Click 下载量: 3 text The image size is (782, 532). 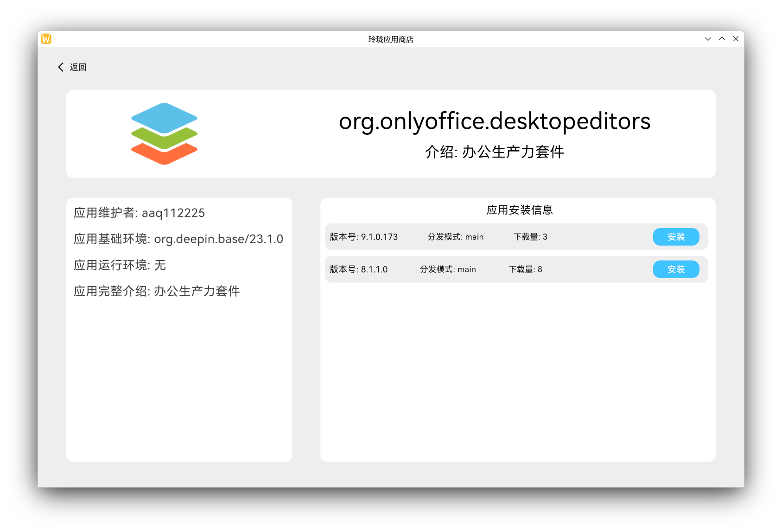(x=530, y=237)
